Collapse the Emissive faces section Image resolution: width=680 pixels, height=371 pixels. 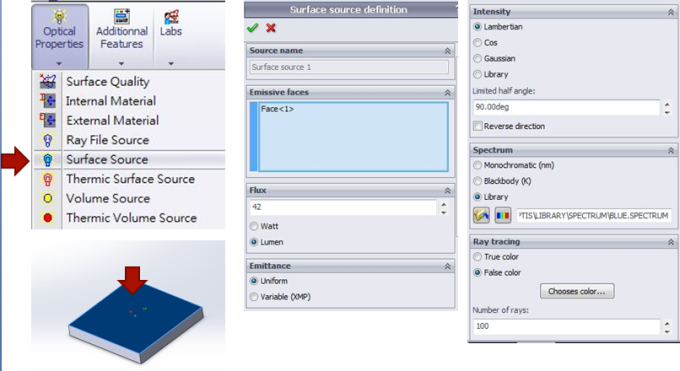click(x=448, y=92)
